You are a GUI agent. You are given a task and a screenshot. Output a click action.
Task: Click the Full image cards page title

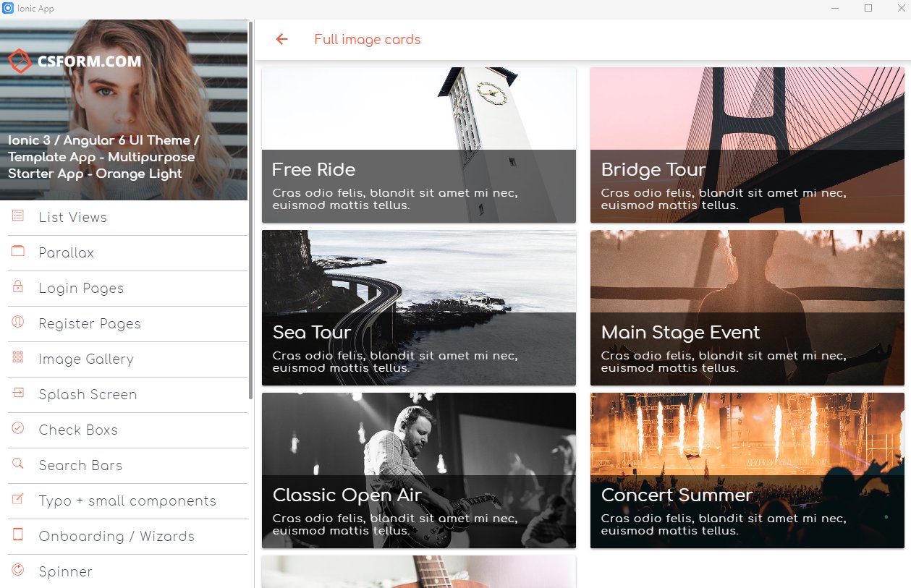(x=368, y=40)
